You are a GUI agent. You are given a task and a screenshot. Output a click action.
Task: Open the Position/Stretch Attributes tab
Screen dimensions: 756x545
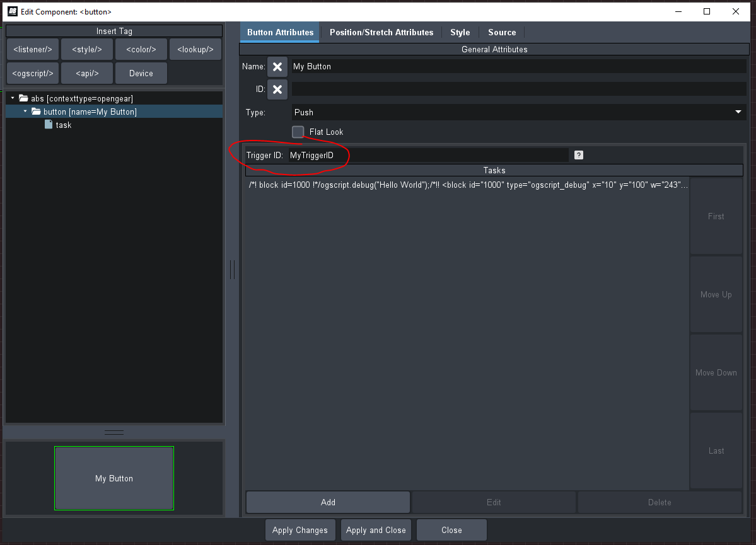(381, 32)
